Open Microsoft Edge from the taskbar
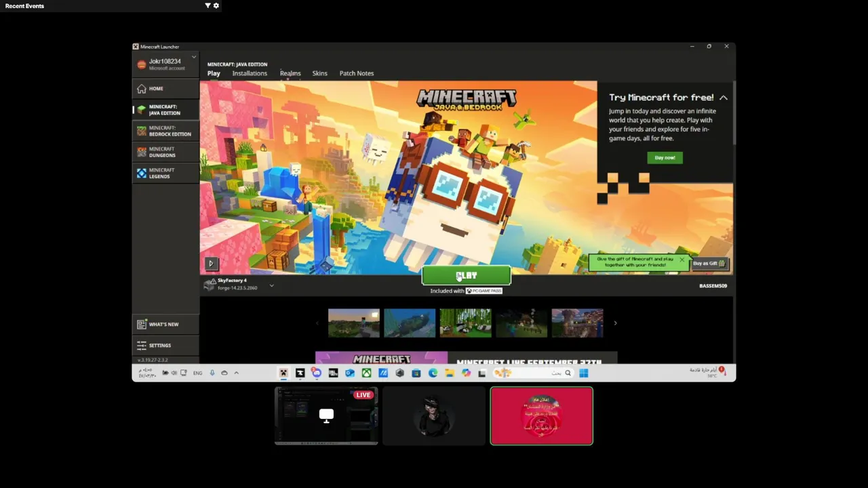 (x=433, y=373)
